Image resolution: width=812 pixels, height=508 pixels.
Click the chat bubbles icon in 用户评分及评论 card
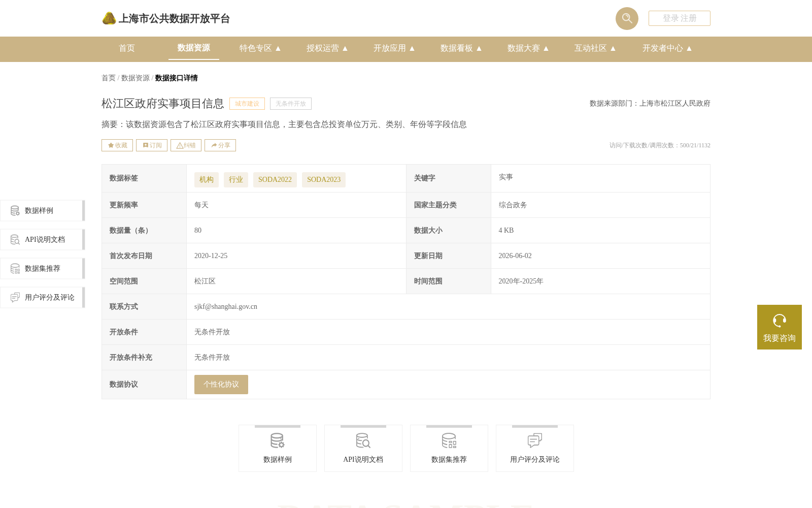(x=535, y=440)
